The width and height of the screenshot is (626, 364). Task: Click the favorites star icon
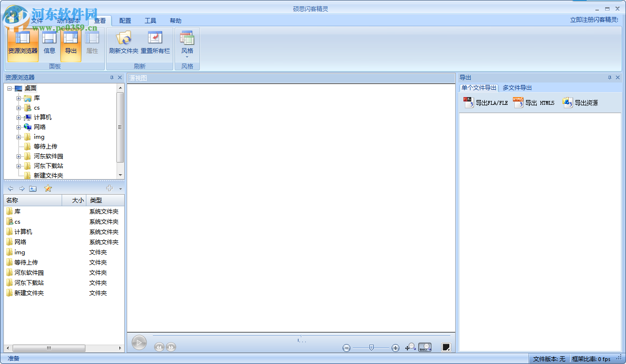tap(48, 188)
